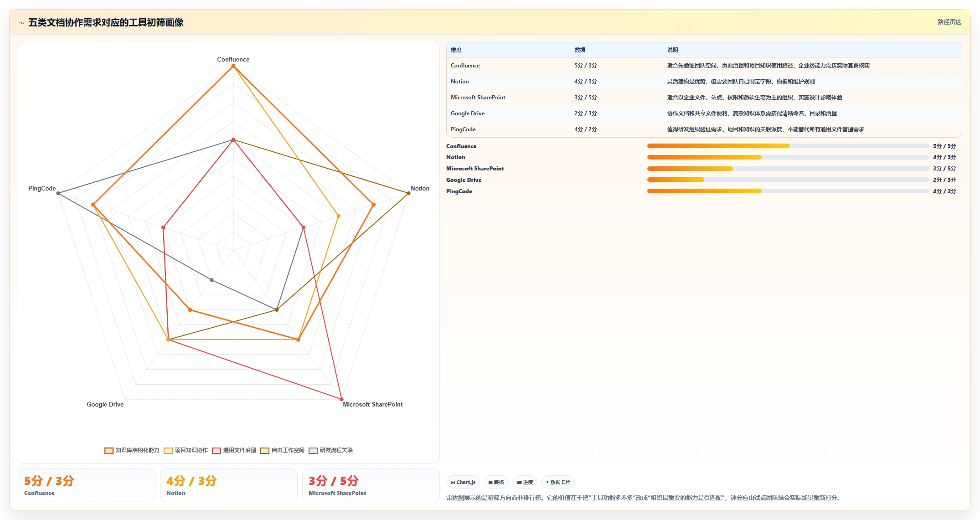The height and width of the screenshot is (520, 980).
Task: Click the top data point at Confluence vertex
Action: pyautogui.click(x=233, y=66)
